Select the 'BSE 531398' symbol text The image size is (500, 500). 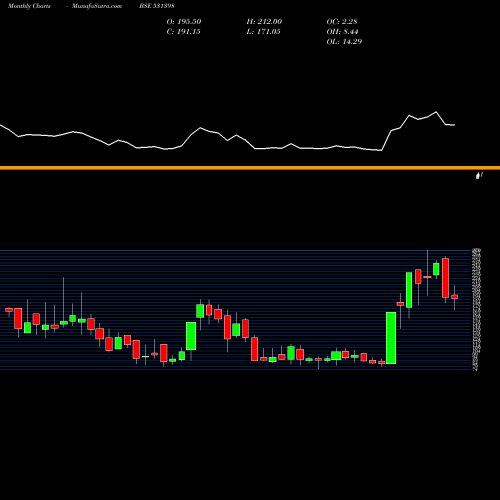click(x=157, y=6)
